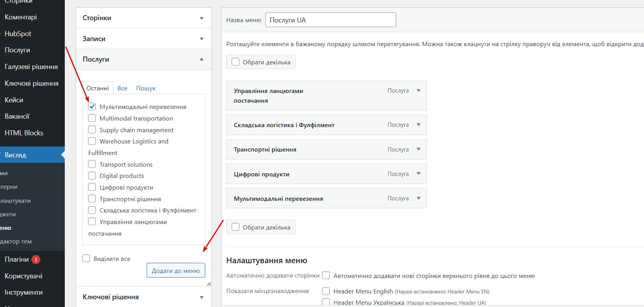Click the Додати до меню button
The image size is (644, 307).
pos(176,271)
